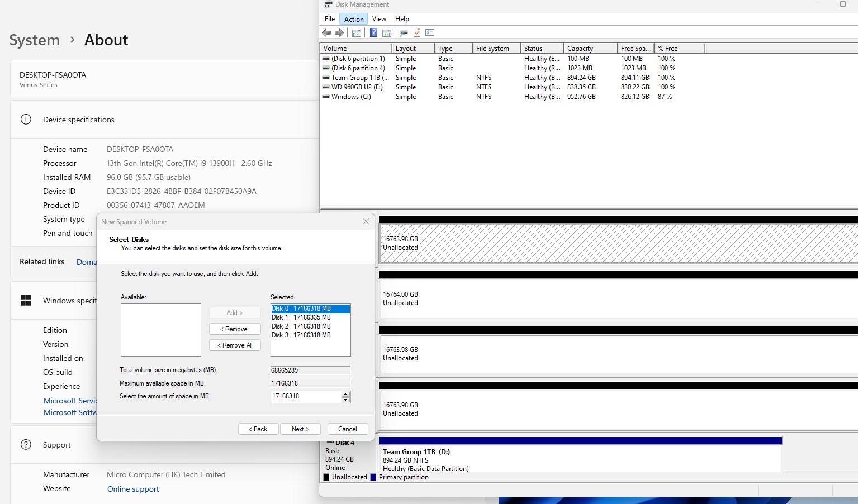The width and height of the screenshot is (858, 504).
Task: Close the New Spanned Volume dialog
Action: pos(366,221)
